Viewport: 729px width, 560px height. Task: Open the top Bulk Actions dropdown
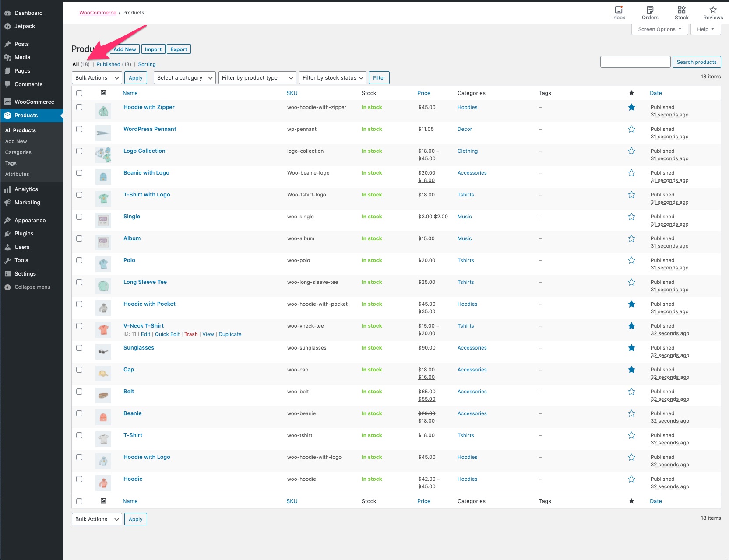(97, 78)
